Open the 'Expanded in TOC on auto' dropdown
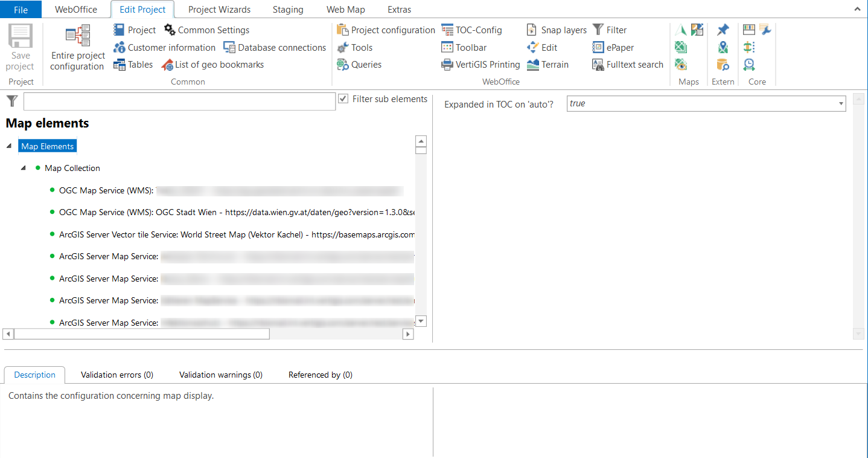Image resolution: width=868 pixels, height=458 pixels. 841,103
